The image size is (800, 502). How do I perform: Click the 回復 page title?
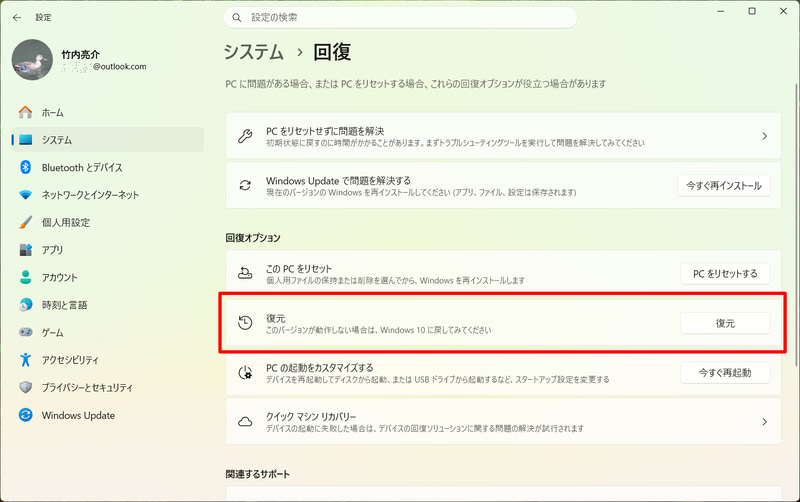click(x=332, y=53)
